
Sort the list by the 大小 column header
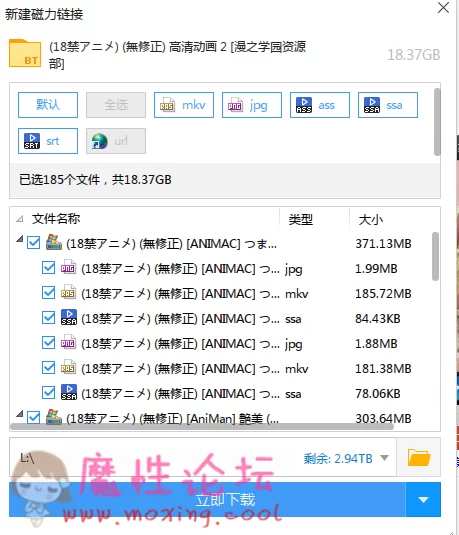point(371,219)
